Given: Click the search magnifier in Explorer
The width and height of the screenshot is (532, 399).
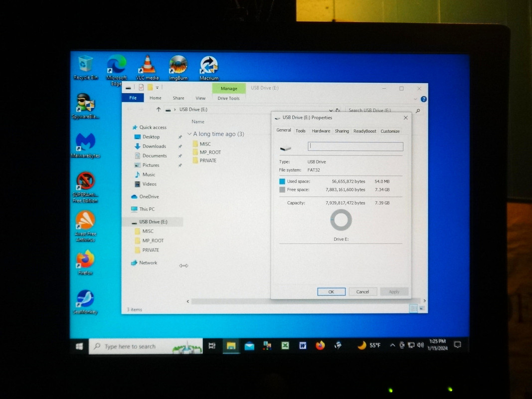Looking at the screenshot, I should [x=418, y=111].
